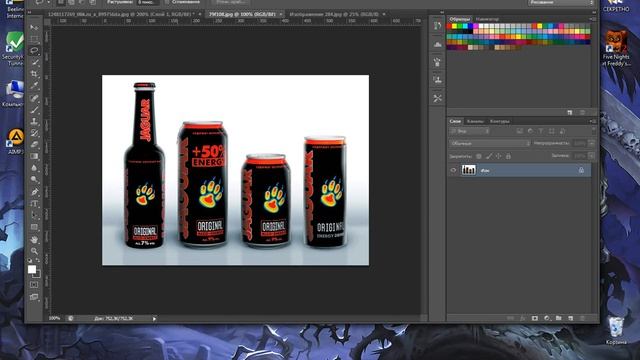This screenshot has height=360, width=640.
Task: Toggle lock all in Layers panel
Action: 508,156
